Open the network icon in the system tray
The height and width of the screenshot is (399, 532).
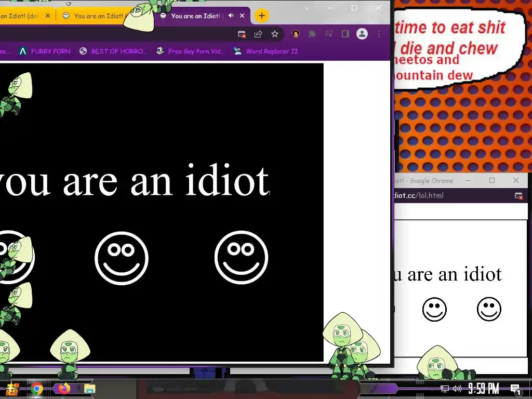[445, 389]
